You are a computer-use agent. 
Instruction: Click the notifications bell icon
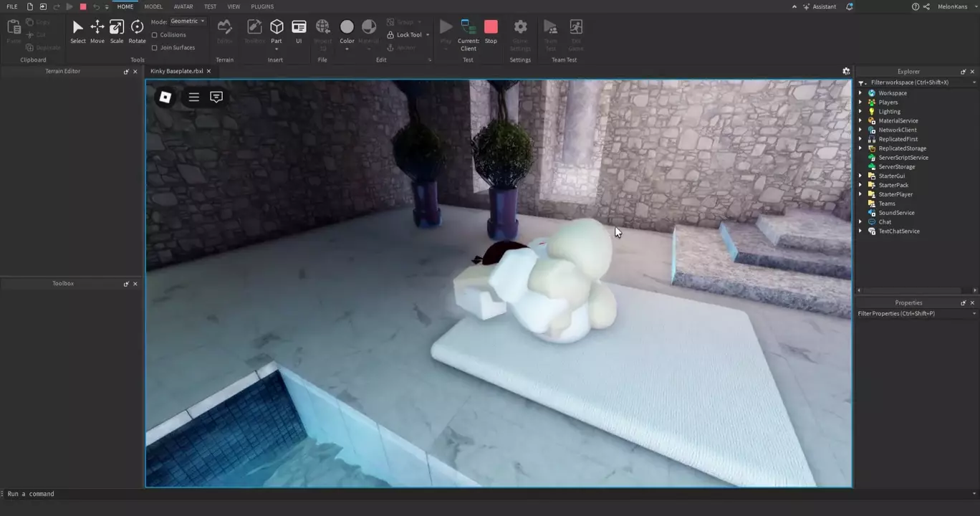(850, 6)
